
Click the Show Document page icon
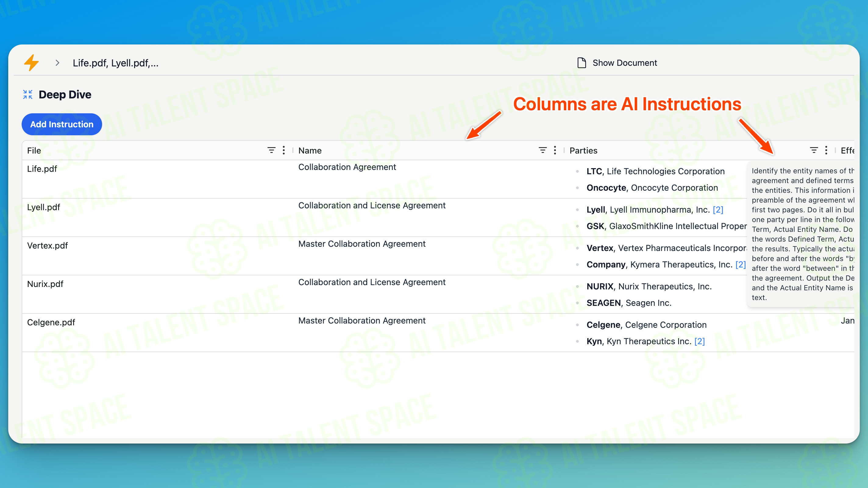582,63
